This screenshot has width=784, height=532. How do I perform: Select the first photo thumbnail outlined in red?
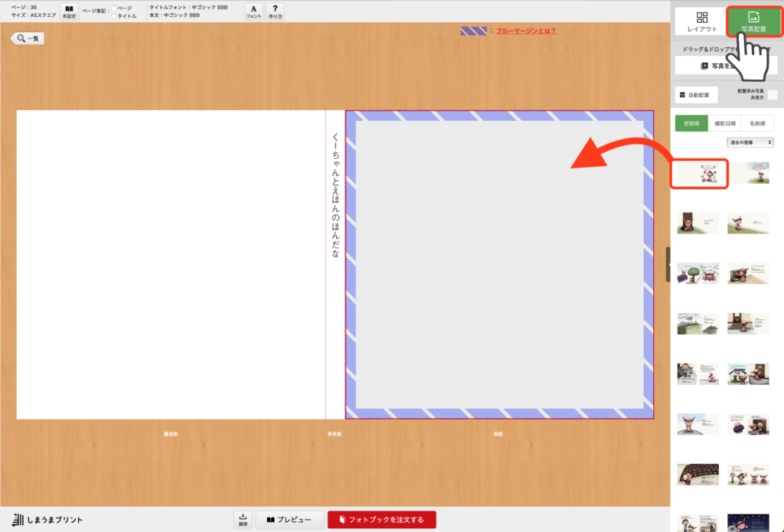pos(699,174)
